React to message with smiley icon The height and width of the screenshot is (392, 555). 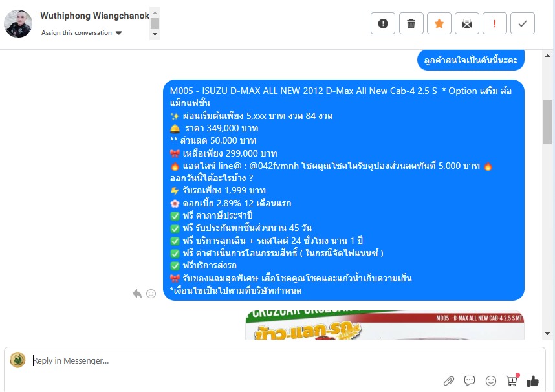151,294
